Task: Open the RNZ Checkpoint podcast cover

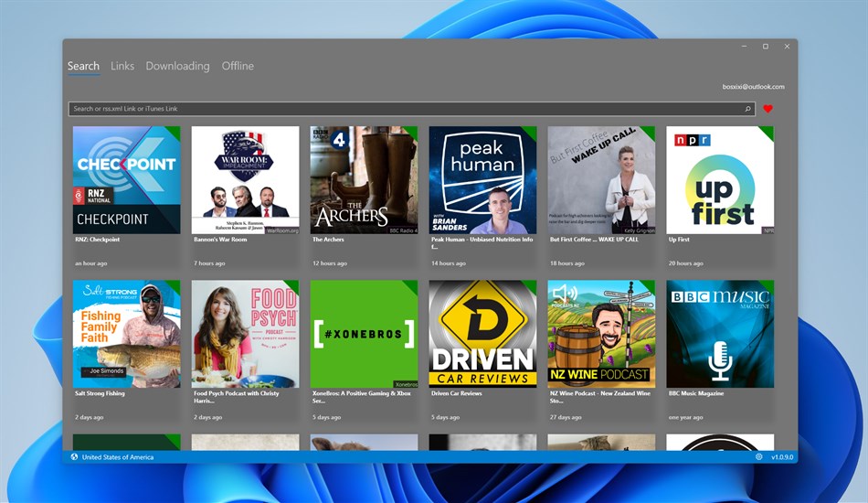Action: tap(127, 180)
